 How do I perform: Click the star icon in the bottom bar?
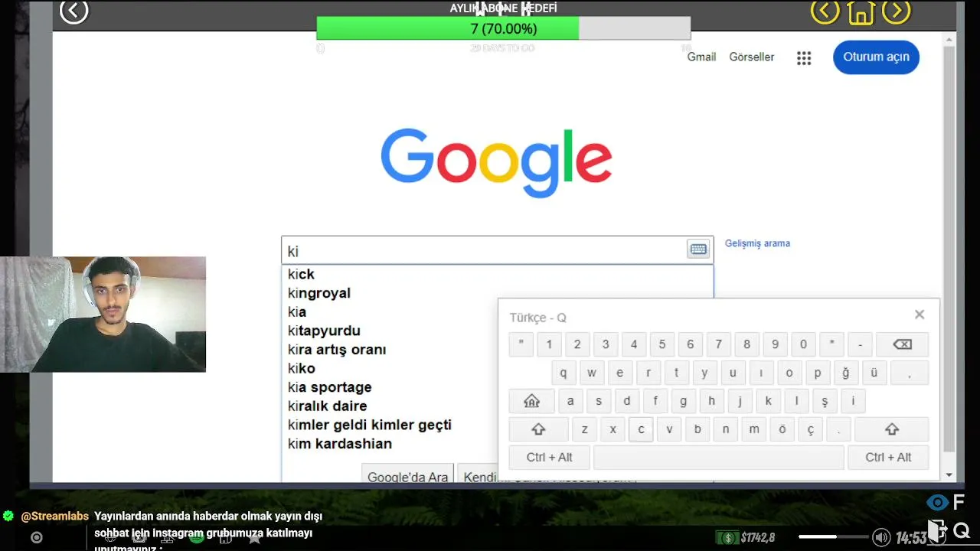point(254,538)
